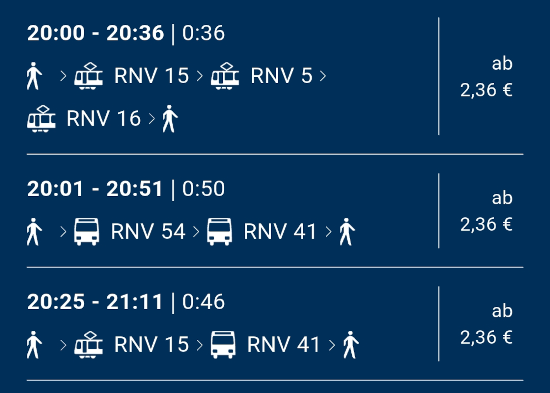The height and width of the screenshot is (393, 550).
Task: Click the RNV 15 tram icon in the 20:00 trip
Action: (x=88, y=76)
